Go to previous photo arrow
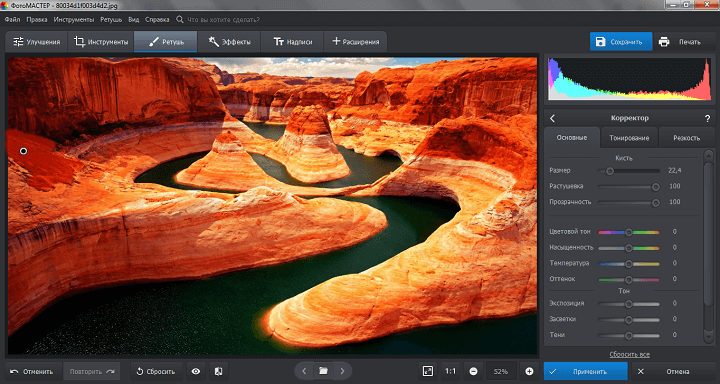The width and height of the screenshot is (720, 384). [304, 371]
